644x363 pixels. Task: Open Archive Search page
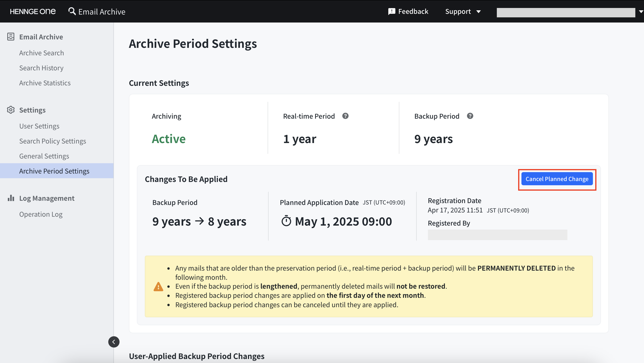[x=41, y=53]
